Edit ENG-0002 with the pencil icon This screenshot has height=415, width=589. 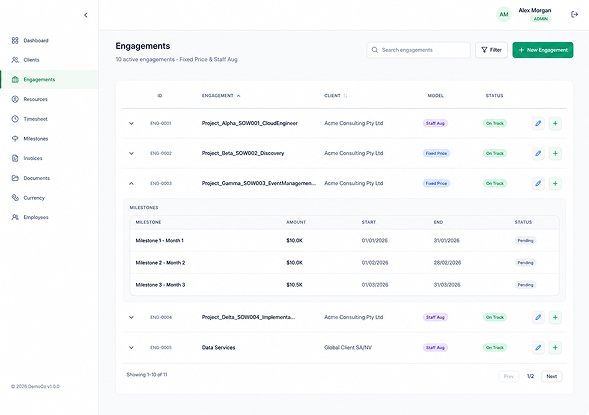coord(538,153)
